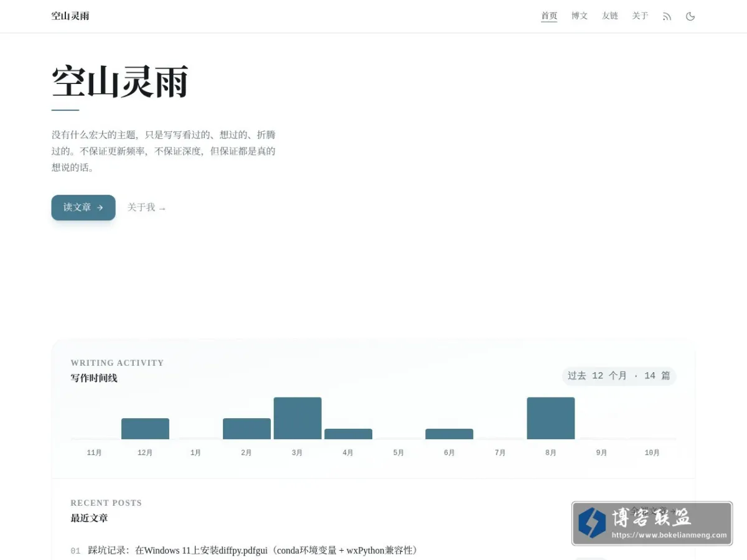Image resolution: width=747 pixels, height=560 pixels.
Task: Select the 12月 bar in writing timeline
Action: 145,429
